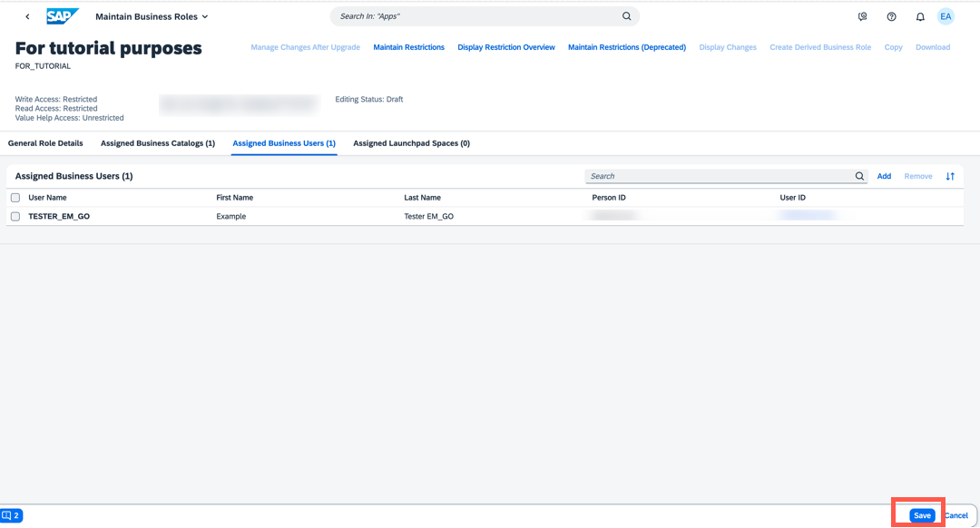The width and height of the screenshot is (980, 528).
Task: Open the Joule assistant icon
Action: (x=863, y=17)
